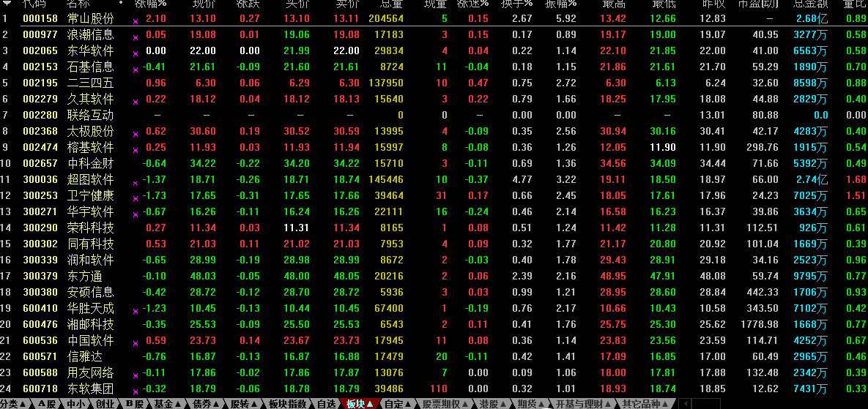
Task: Select stock name 东方通
Action: click(x=85, y=275)
